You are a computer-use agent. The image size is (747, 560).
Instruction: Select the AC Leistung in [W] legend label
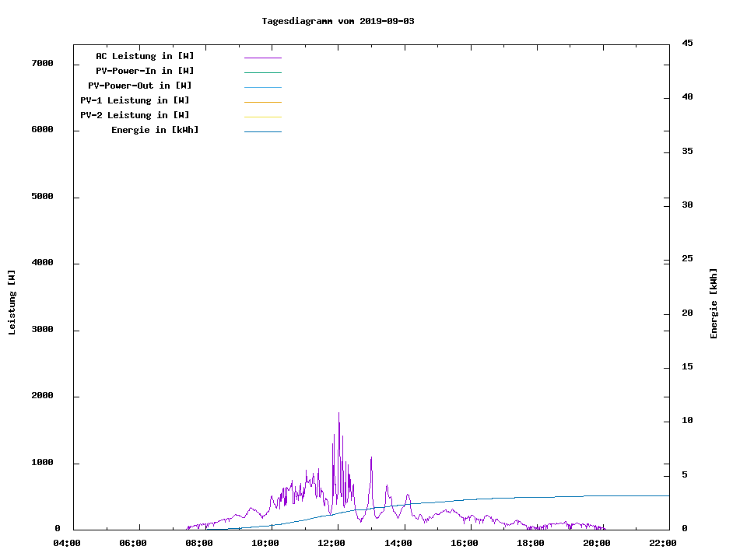click(x=145, y=56)
